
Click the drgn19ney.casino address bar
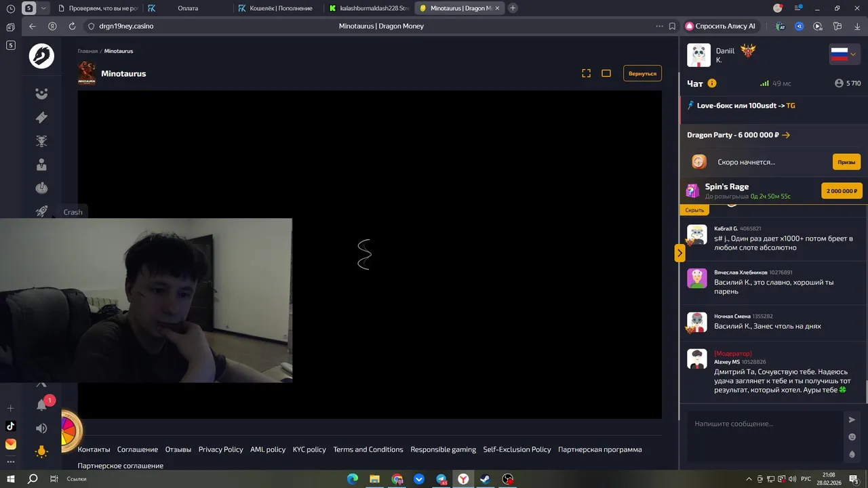[126, 26]
